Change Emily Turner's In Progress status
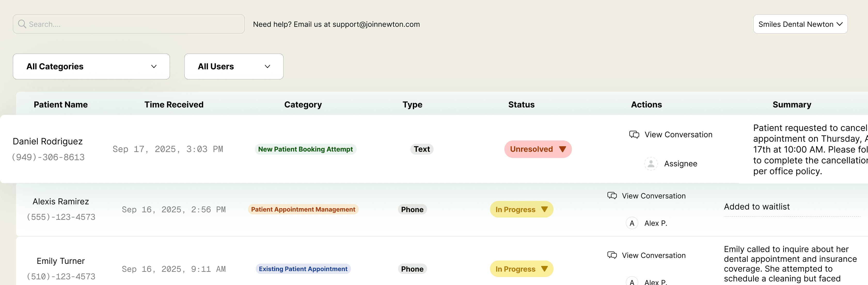This screenshot has width=868, height=285. pos(521,269)
